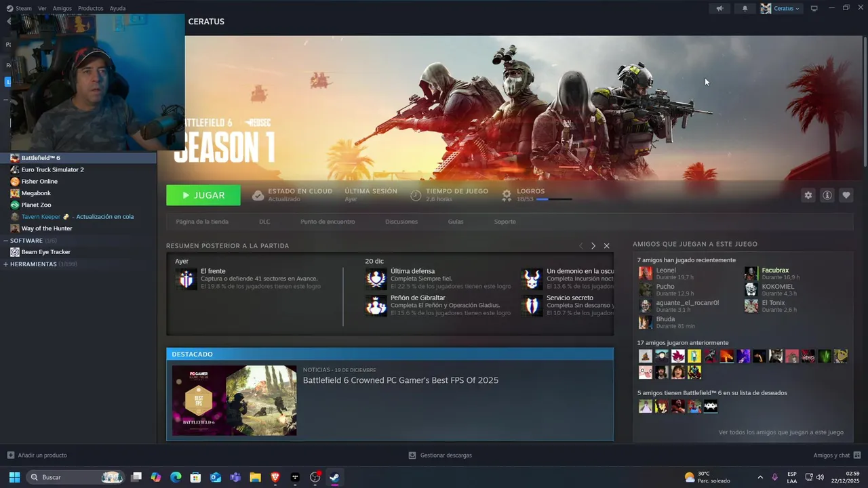Viewport: 868px width, 488px height.
Task: Click the Peñón de Gibraltar achievement badge
Action: (376, 306)
